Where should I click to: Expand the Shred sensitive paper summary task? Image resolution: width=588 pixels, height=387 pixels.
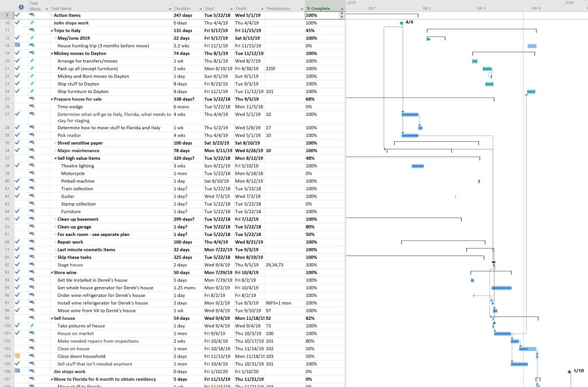click(x=55, y=143)
